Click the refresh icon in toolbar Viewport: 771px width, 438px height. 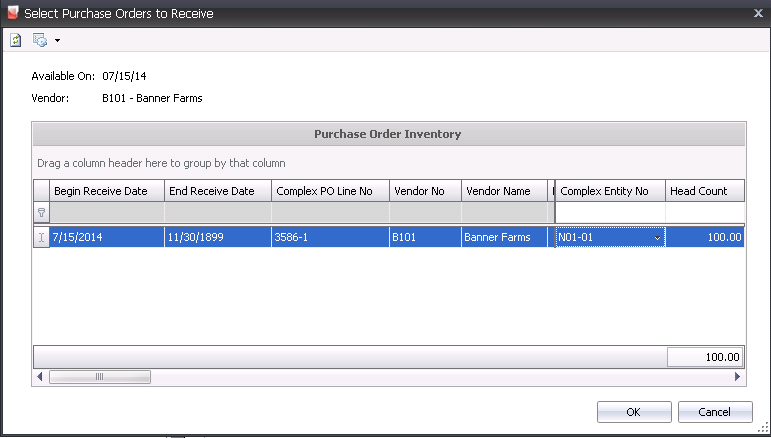[16, 40]
